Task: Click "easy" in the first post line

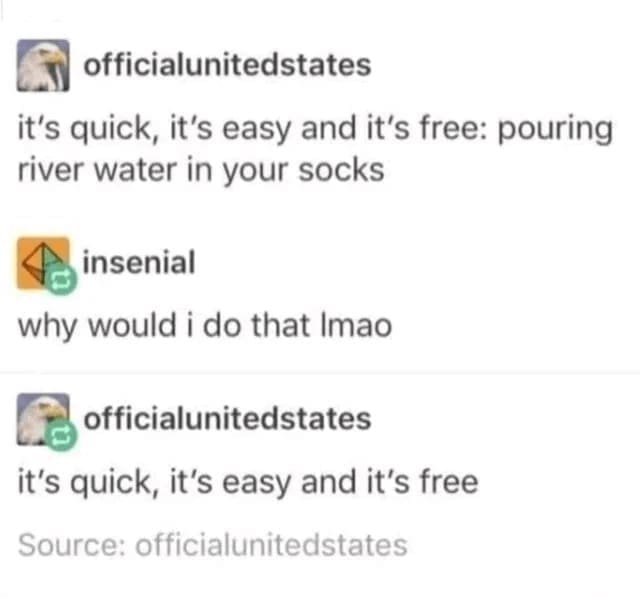Action: click(256, 131)
